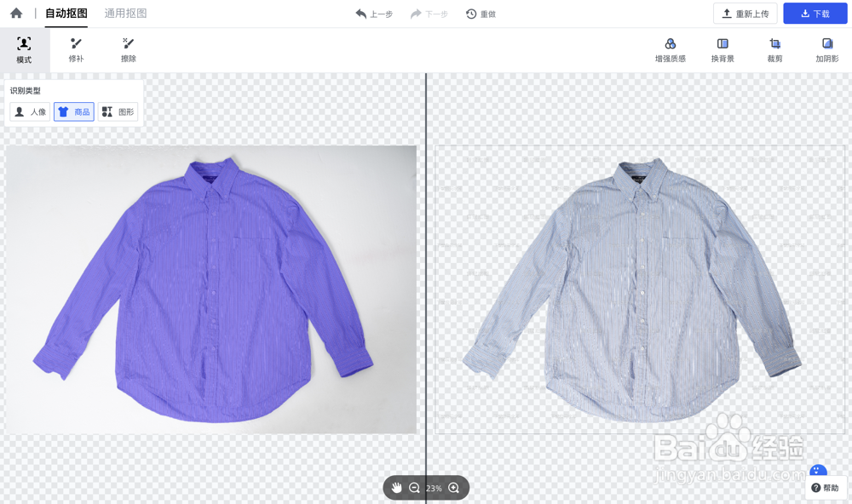The height and width of the screenshot is (504, 852).
Task: Select the 修补 repair brush tool
Action: coord(76,50)
